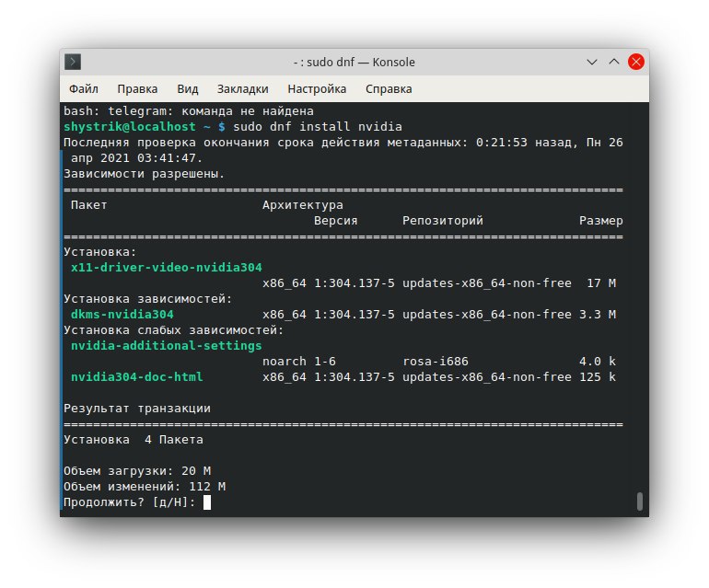The height and width of the screenshot is (588, 709).
Task: Click the Версия column header
Action: click(x=336, y=221)
